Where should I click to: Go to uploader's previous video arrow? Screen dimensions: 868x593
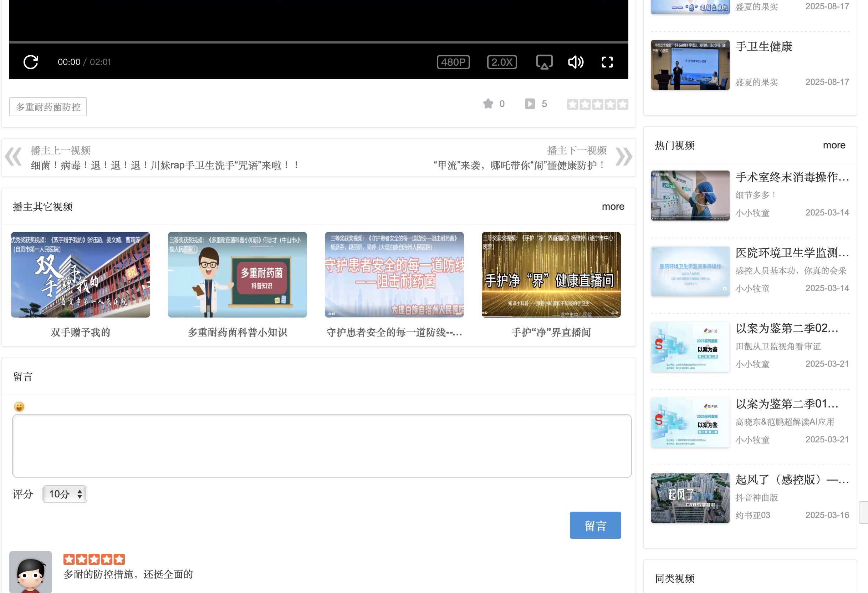[x=14, y=157]
